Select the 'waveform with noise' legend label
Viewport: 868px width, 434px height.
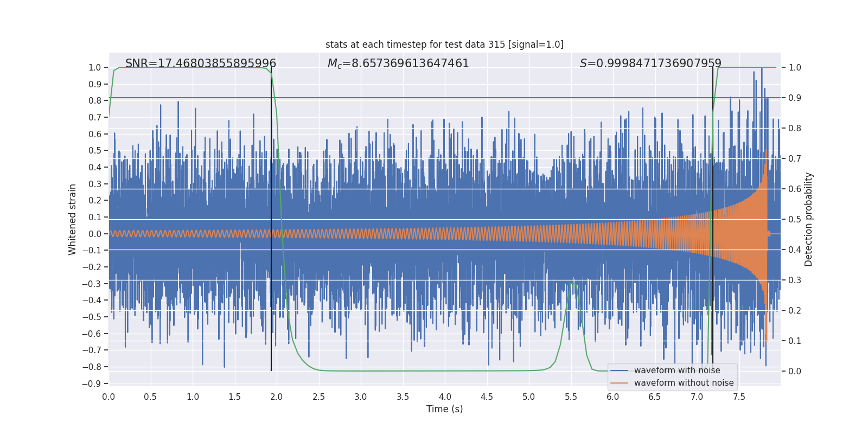[677, 371]
